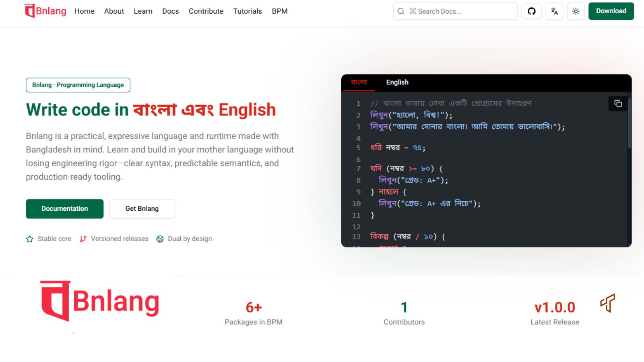644x362 pixels.
Task: Click the Versioned releases branch icon
Action: point(83,239)
